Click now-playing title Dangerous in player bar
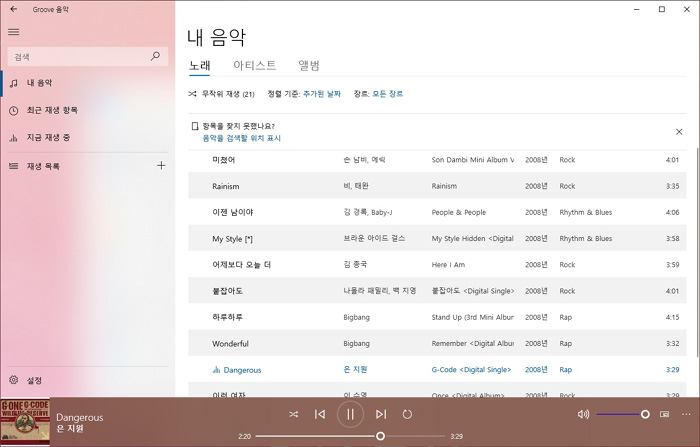Image resolution: width=700 pixels, height=447 pixels. [x=79, y=418]
